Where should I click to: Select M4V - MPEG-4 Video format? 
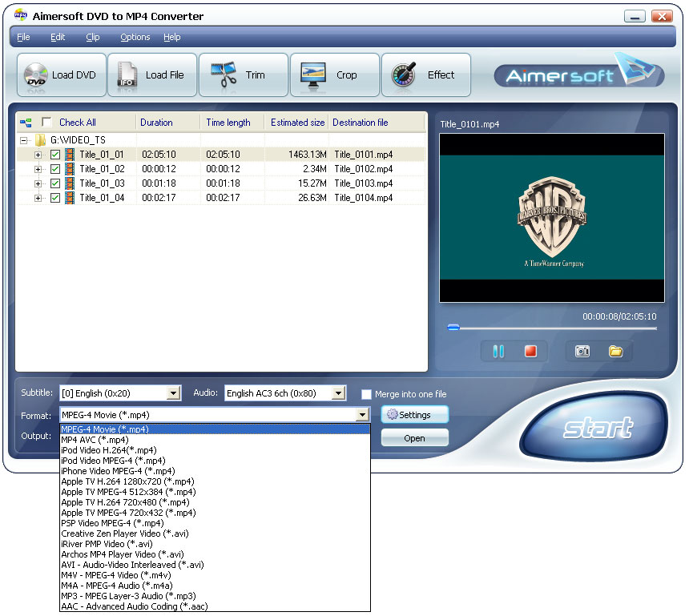[x=215, y=576]
